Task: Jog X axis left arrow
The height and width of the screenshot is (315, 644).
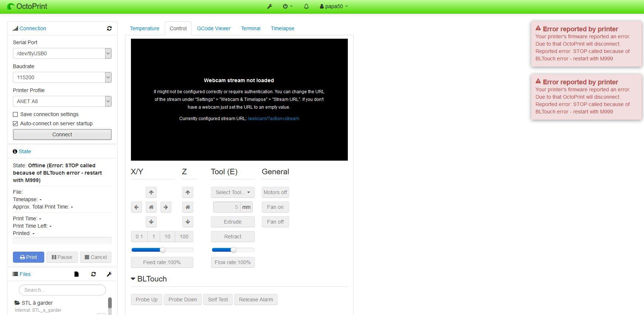Action: (136, 207)
